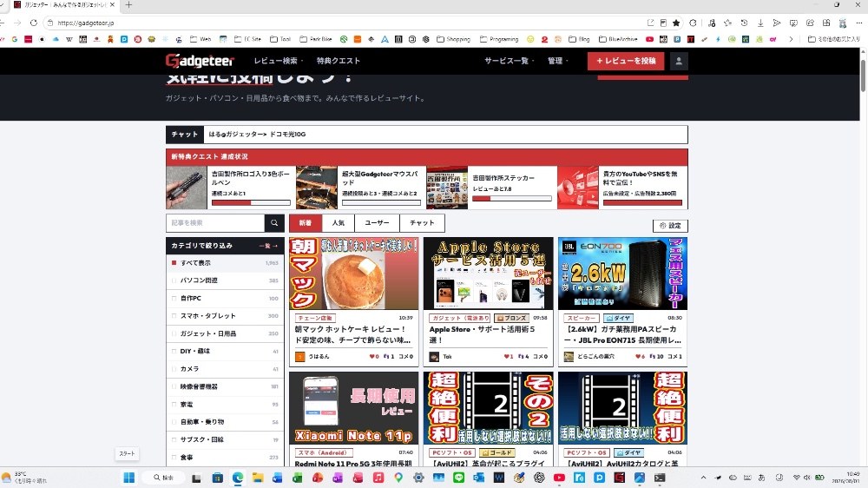Switch to the 人気 tab
868x488 pixels.
point(339,222)
